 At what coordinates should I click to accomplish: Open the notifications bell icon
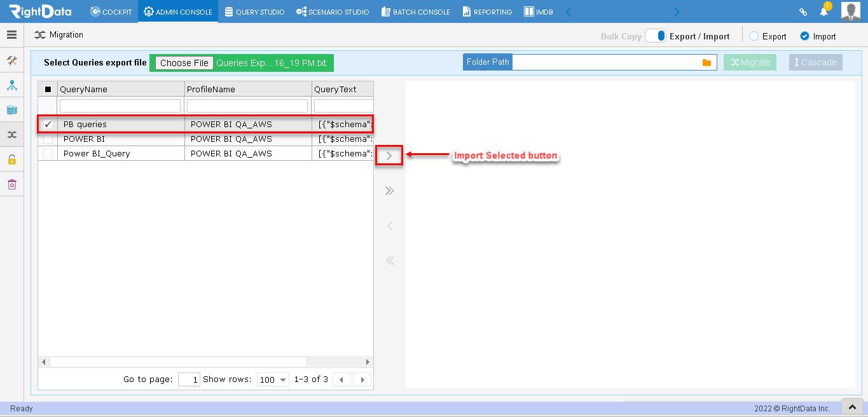point(824,11)
